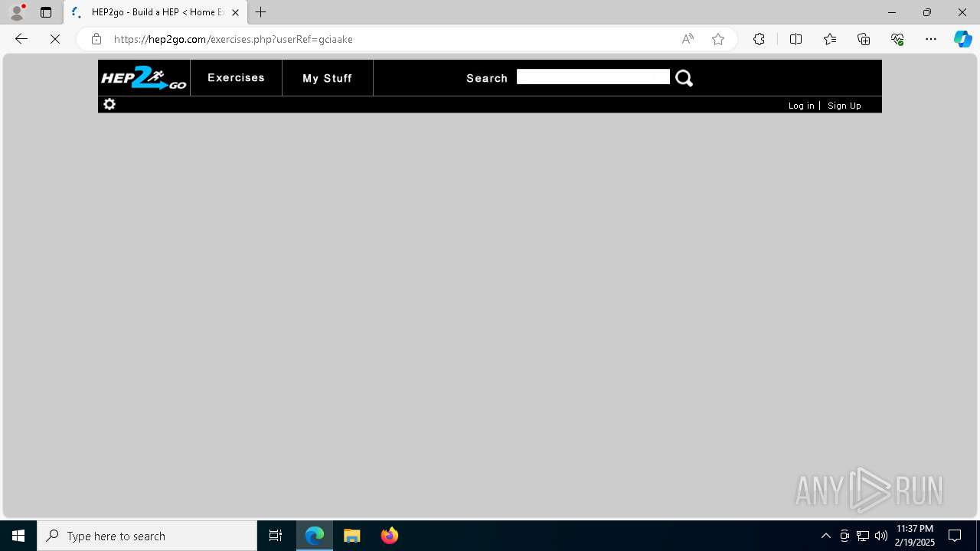Screen dimensions: 980x551
Task: Click the taskbar search box
Action: (x=147, y=536)
